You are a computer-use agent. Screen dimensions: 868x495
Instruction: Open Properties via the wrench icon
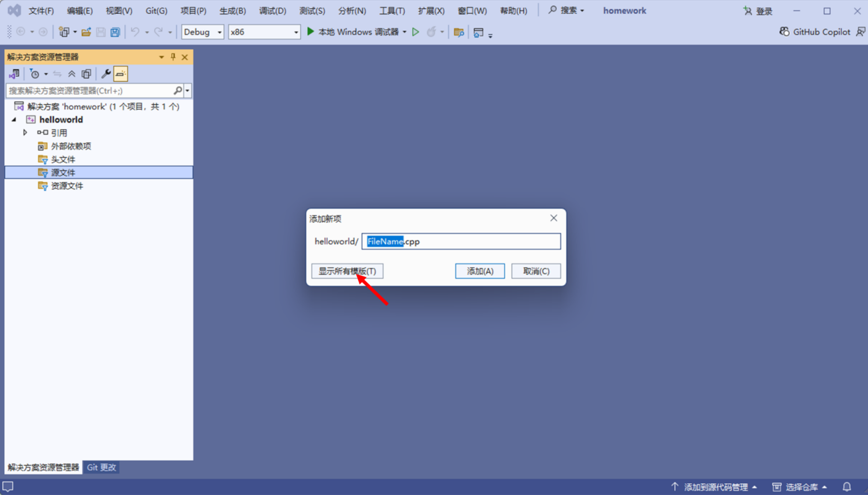coord(106,74)
